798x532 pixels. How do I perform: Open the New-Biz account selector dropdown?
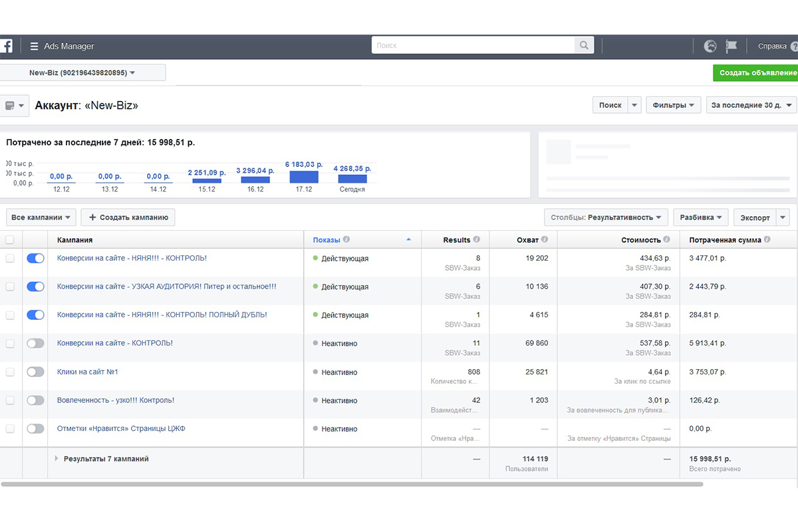coord(82,72)
